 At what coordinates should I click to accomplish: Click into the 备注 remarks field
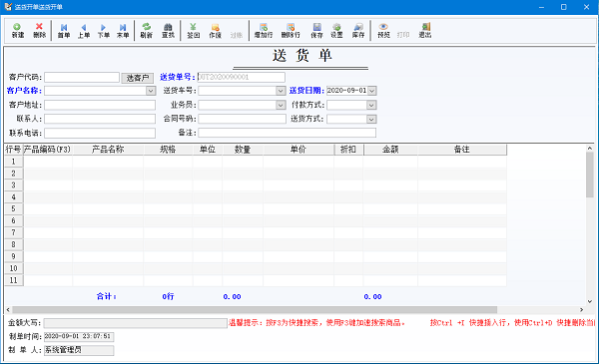[287, 133]
